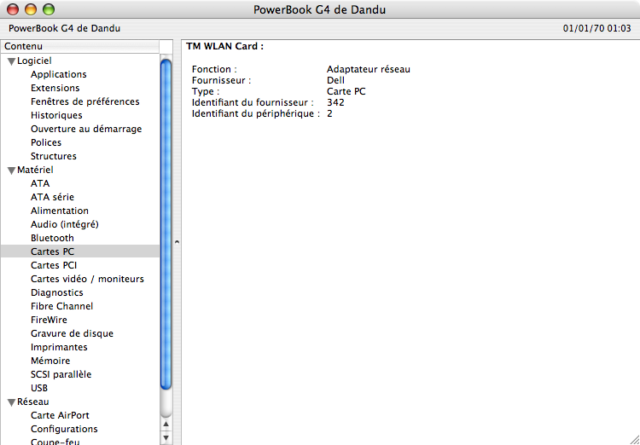
Task: Select Cartes PCI entry
Action: [x=53, y=265]
